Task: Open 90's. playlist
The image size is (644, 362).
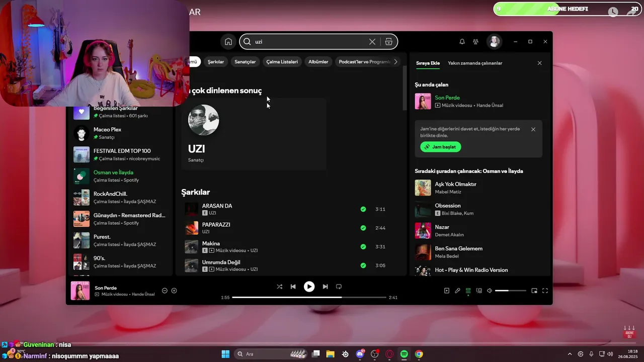Action: pos(121,261)
